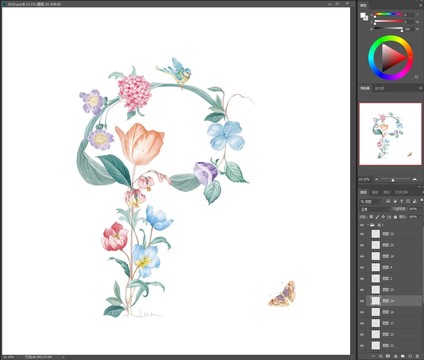Screen dimensions: 424x360
Task: Switch to the Channels (通道) tab
Action: [375, 192]
